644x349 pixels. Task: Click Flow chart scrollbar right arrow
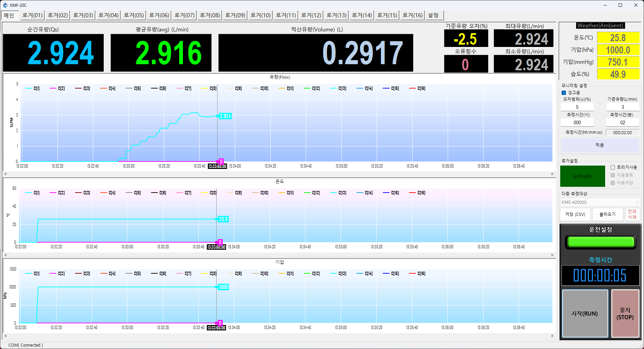(x=552, y=174)
